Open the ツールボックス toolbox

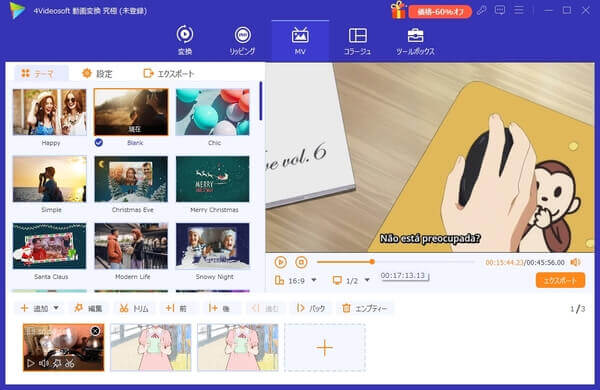[415, 41]
